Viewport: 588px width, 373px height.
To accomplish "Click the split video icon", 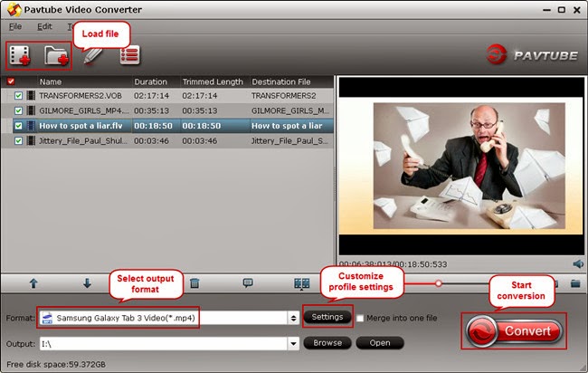I will 302,283.
